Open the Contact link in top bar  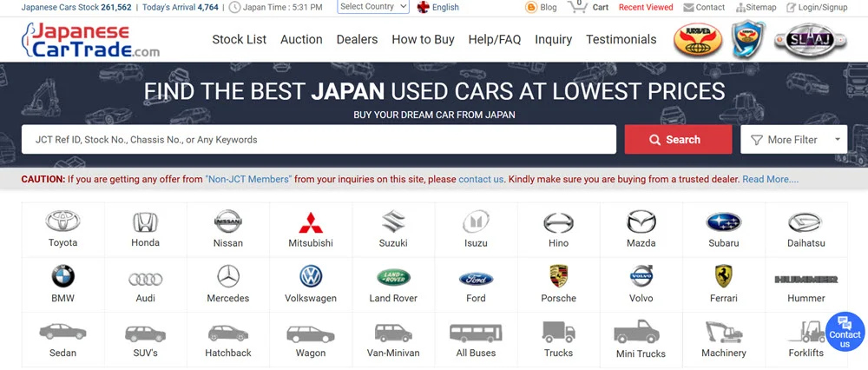(704, 7)
